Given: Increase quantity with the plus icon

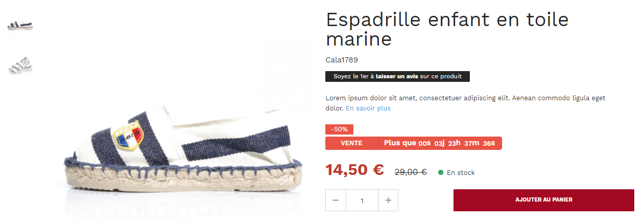Looking at the screenshot, I should (x=388, y=200).
